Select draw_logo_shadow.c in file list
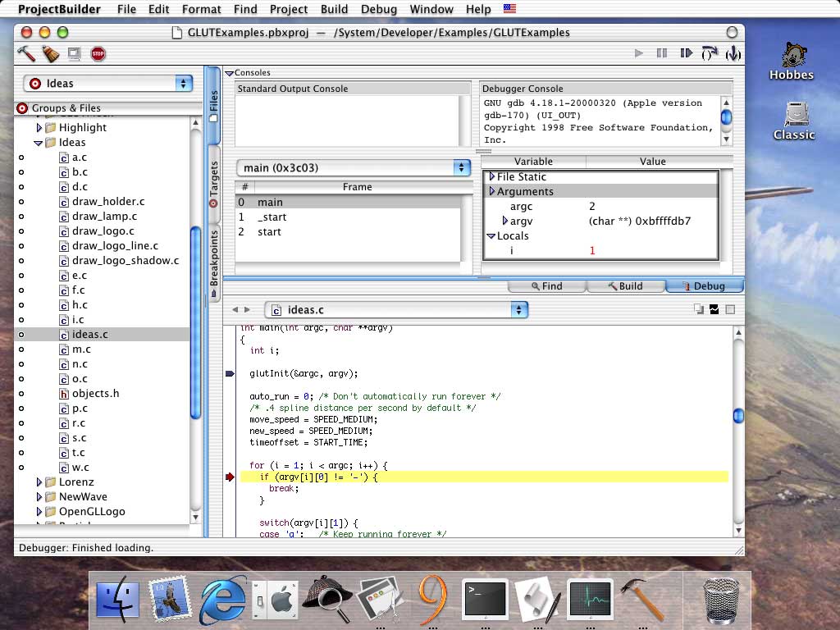Viewport: 840px width, 630px height. click(126, 260)
